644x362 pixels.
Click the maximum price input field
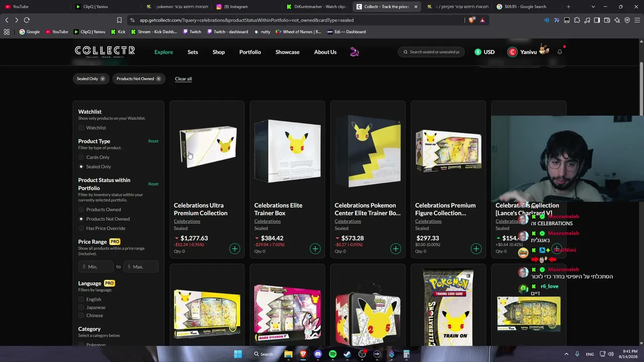point(141,266)
